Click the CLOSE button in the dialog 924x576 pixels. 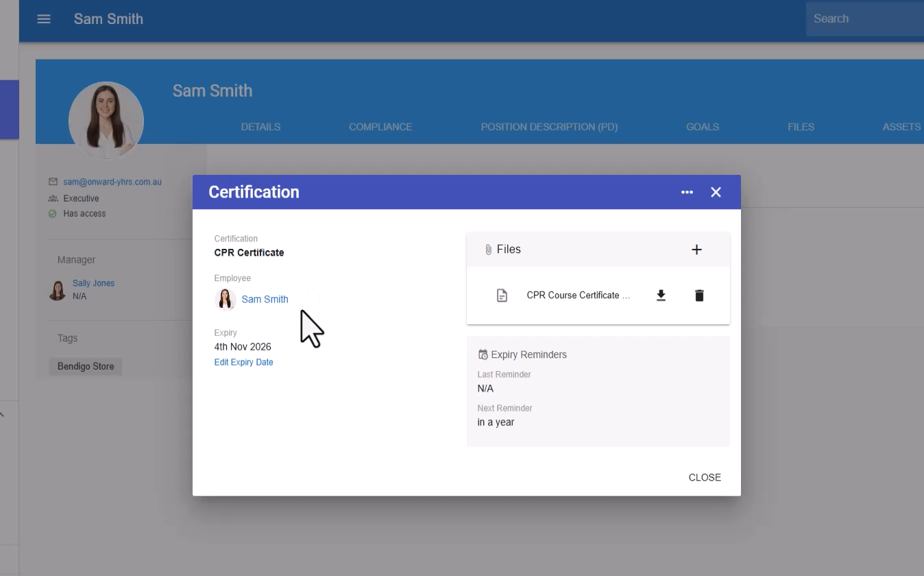coord(705,477)
